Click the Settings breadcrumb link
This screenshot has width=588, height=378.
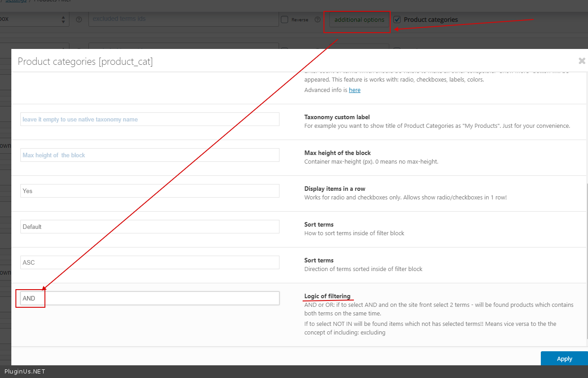[16, 1]
